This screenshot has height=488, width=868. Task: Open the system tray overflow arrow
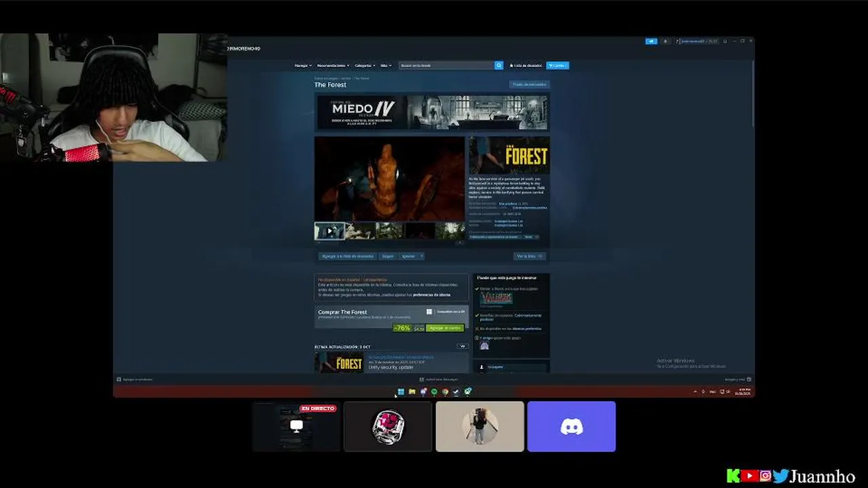pos(695,392)
